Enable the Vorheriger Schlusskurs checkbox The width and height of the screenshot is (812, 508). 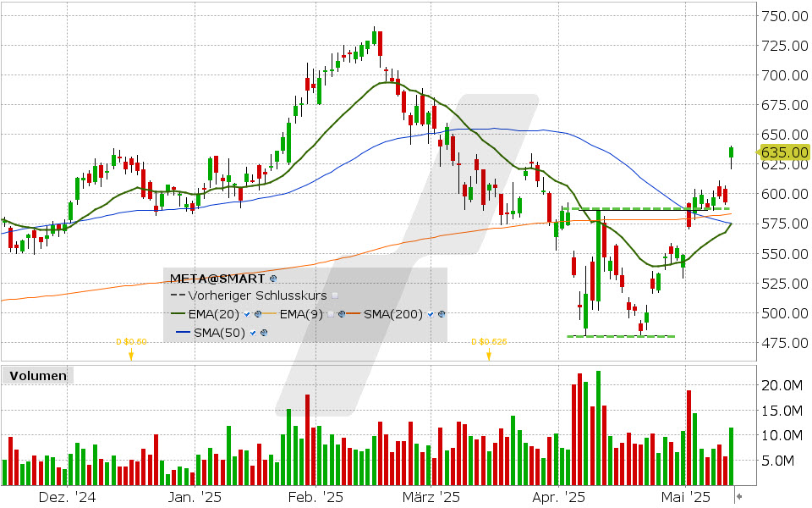(335, 295)
